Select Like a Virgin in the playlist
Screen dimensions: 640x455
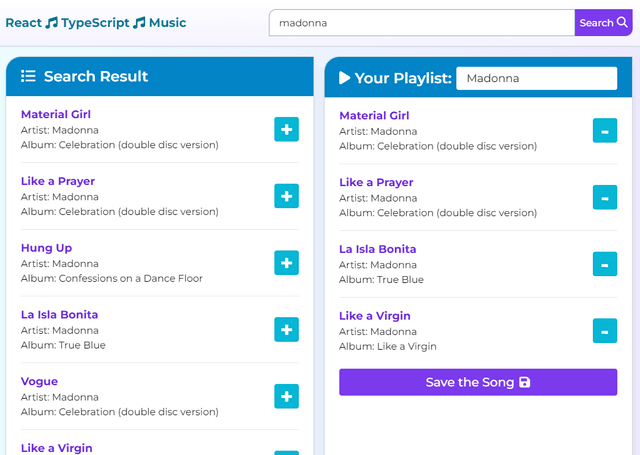(375, 316)
